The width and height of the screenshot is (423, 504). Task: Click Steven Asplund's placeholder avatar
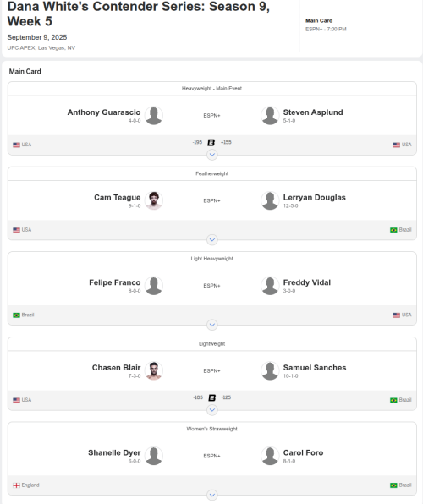click(x=270, y=115)
